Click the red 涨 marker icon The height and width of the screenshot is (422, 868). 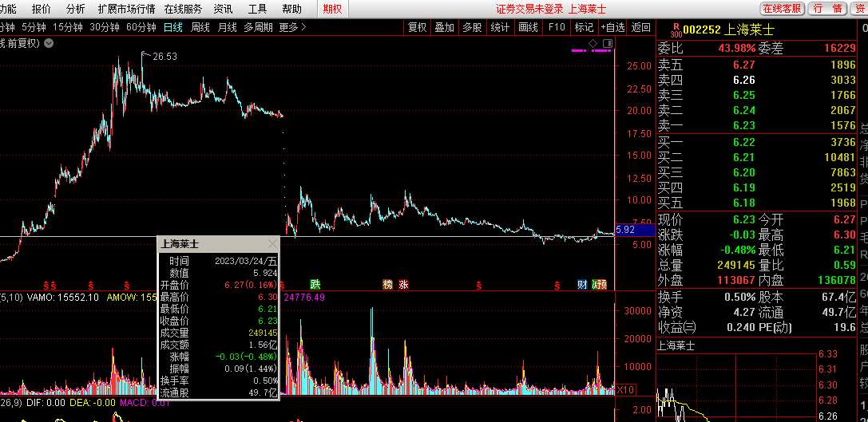tap(404, 285)
